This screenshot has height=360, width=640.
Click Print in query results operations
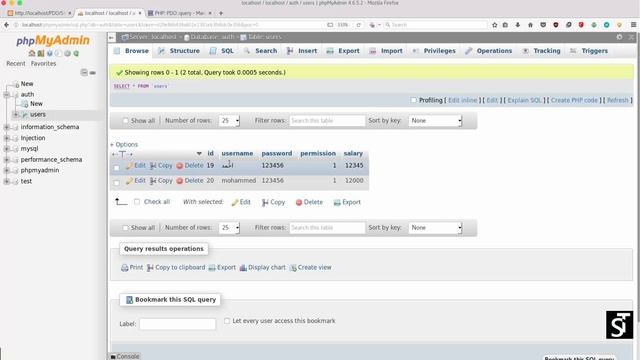(x=132, y=267)
